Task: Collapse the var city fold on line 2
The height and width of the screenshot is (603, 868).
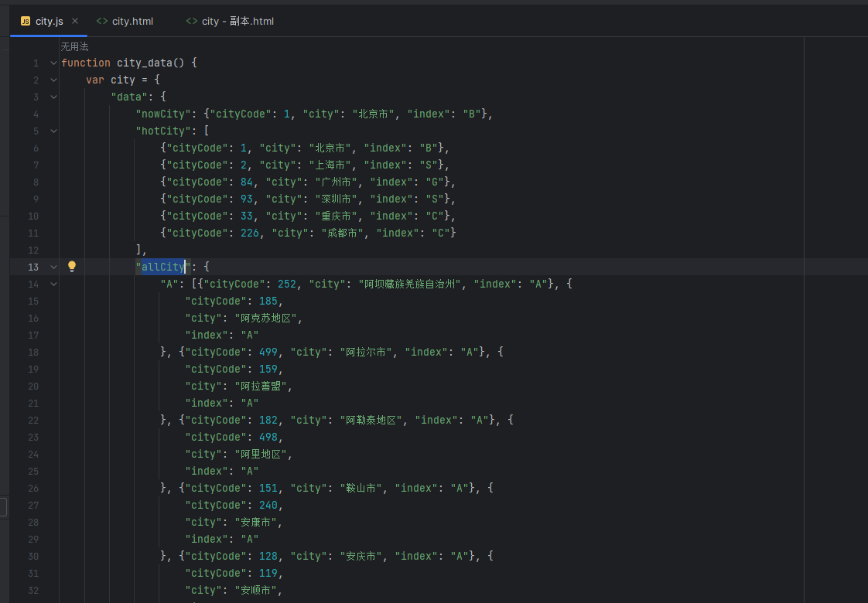Action: pyautogui.click(x=53, y=80)
